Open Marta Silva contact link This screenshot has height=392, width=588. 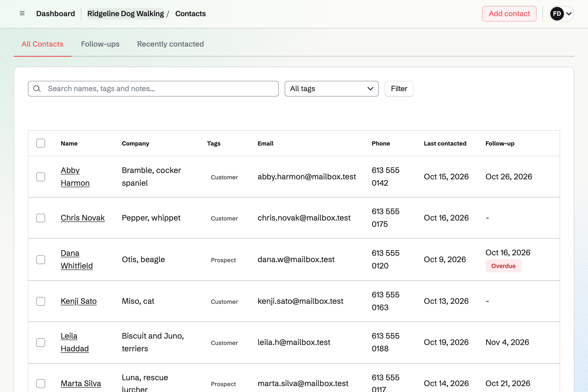click(x=81, y=383)
